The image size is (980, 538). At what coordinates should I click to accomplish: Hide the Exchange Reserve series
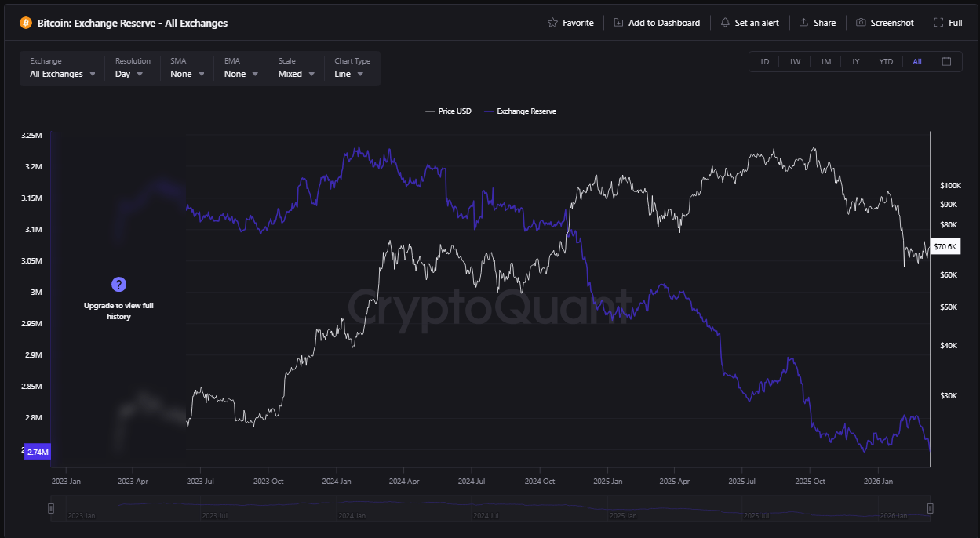click(520, 111)
